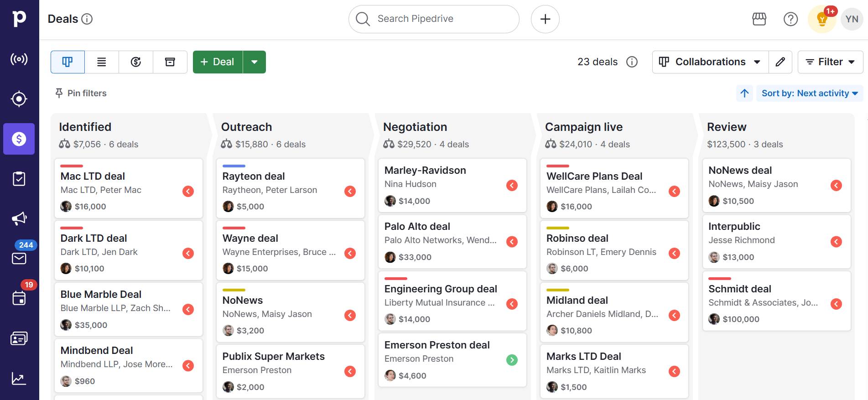This screenshot has width=868, height=400.
Task: Click activity icon on Rayteon deal
Action: (x=350, y=191)
